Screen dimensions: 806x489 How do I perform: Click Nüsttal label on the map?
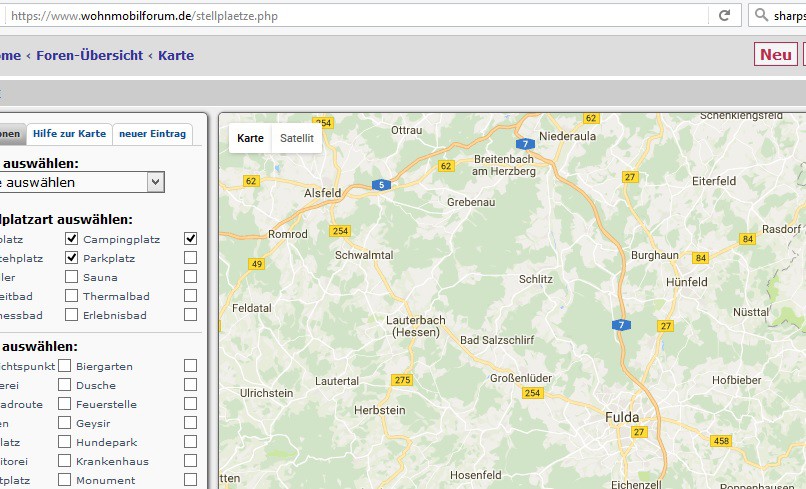751,312
